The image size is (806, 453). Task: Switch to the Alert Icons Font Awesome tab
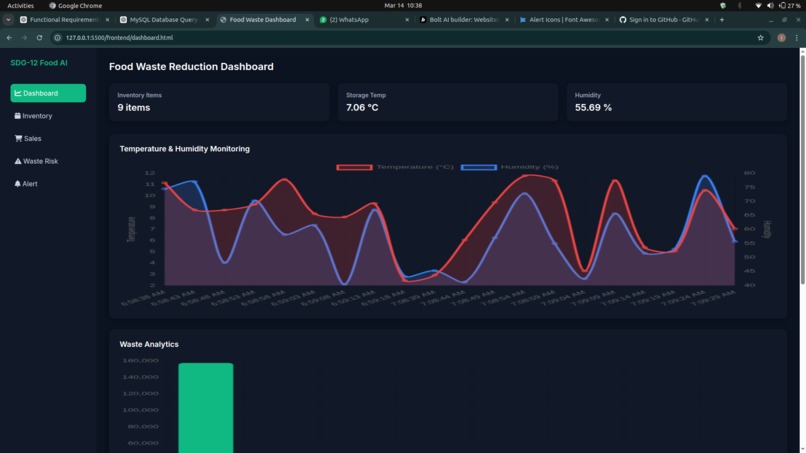[563, 20]
